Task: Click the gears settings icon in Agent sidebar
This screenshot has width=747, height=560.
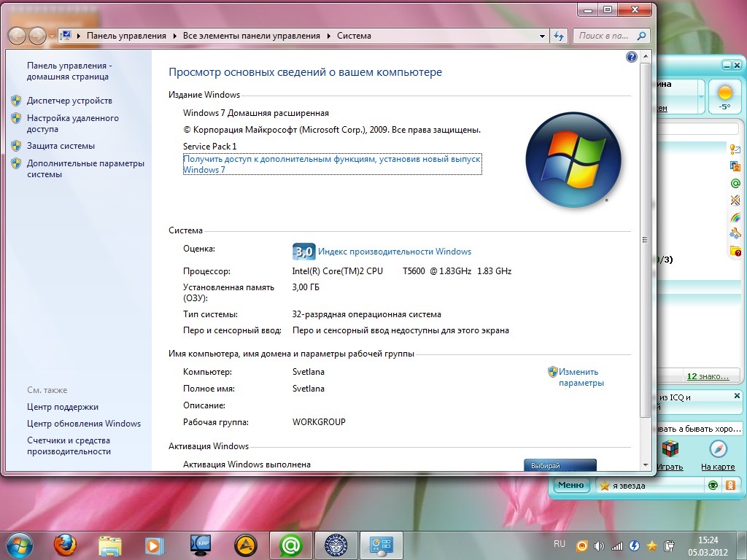Action: point(735,234)
